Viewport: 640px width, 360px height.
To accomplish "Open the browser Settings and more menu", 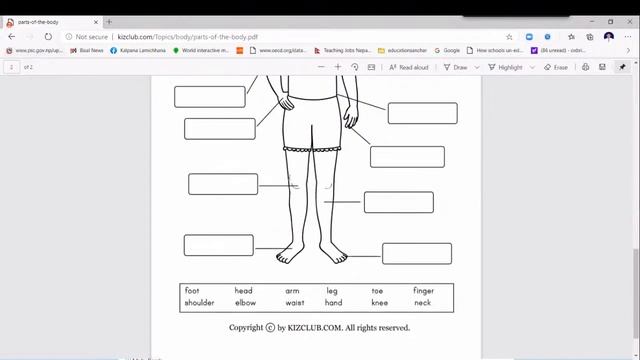I will pyautogui.click(x=628, y=37).
